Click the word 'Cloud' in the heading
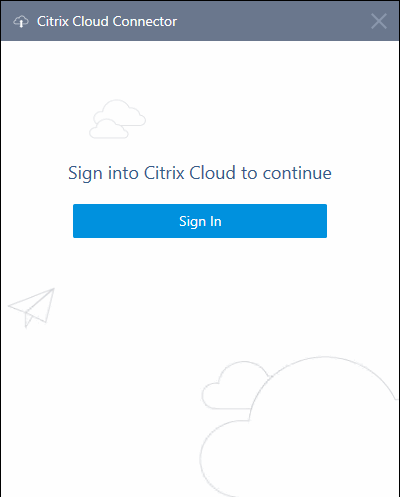This screenshot has height=497, width=400. (x=212, y=173)
